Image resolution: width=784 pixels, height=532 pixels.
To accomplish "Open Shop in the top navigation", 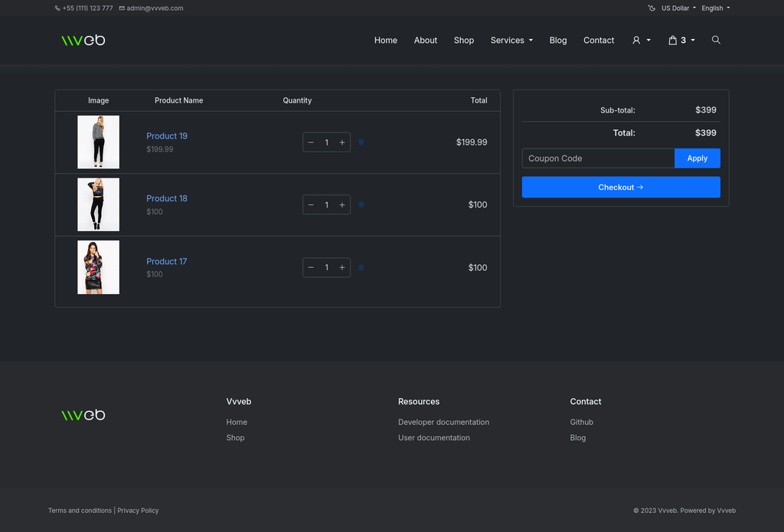I will (463, 40).
